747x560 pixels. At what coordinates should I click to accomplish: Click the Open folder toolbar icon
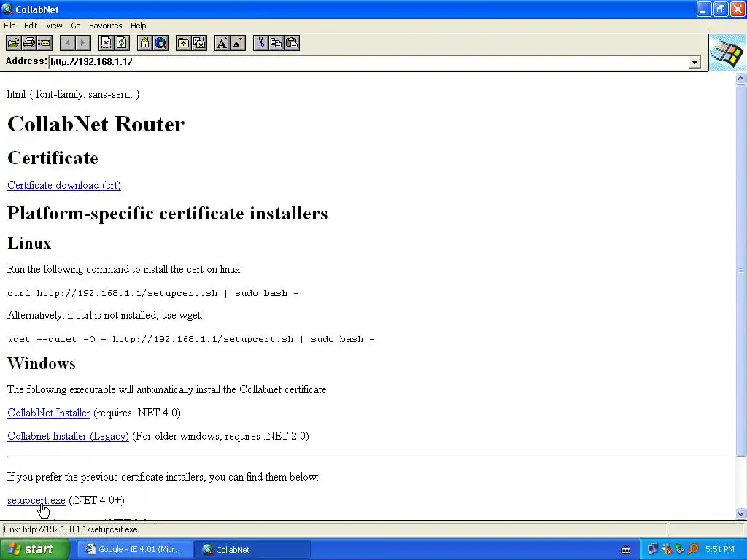point(13,43)
